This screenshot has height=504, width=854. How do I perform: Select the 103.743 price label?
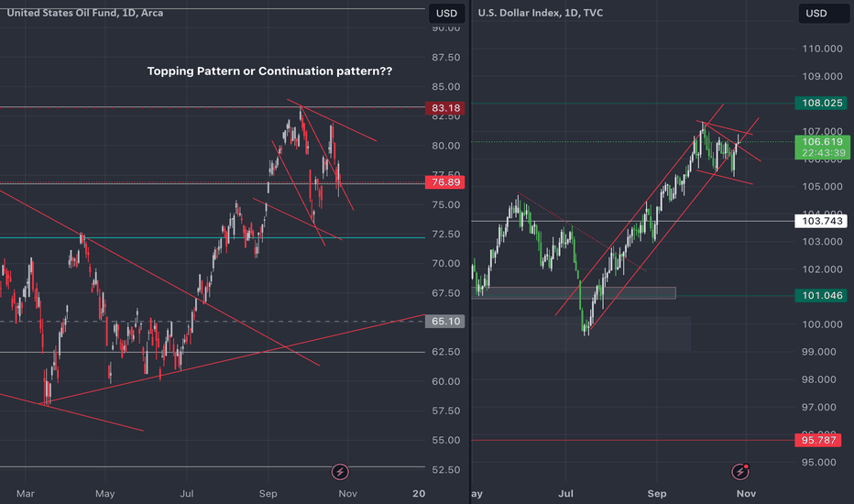(x=822, y=221)
